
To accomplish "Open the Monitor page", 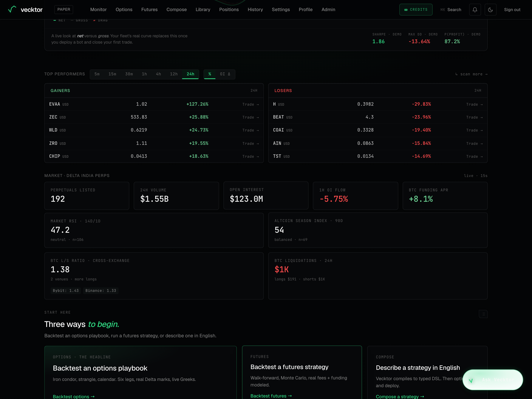I will click(98, 10).
